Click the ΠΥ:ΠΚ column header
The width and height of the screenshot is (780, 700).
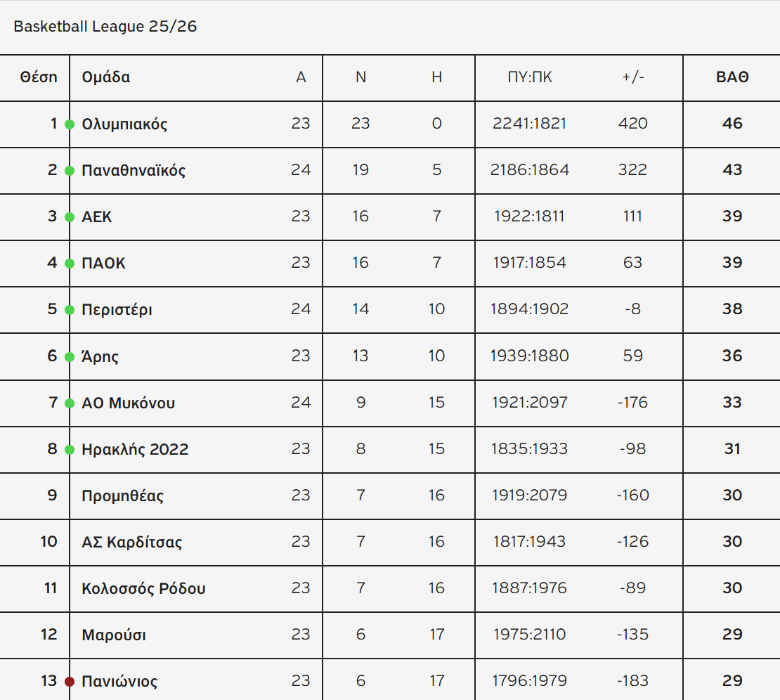coord(530,77)
